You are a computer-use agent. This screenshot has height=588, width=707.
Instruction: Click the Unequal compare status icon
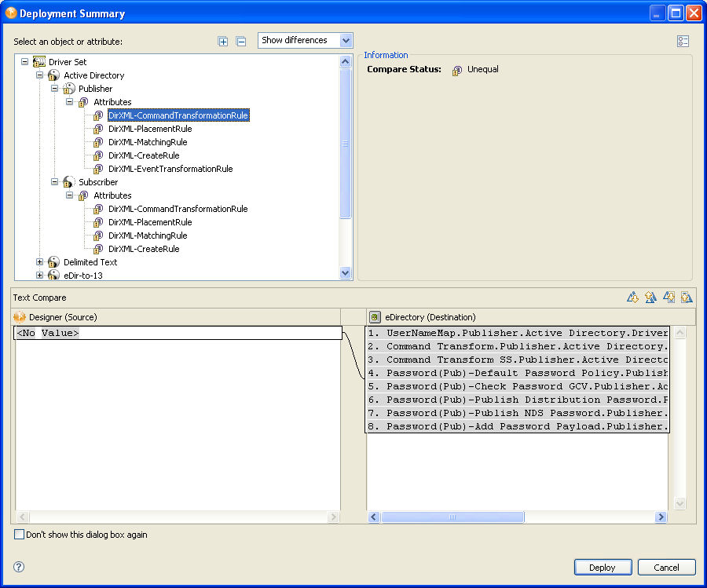457,70
